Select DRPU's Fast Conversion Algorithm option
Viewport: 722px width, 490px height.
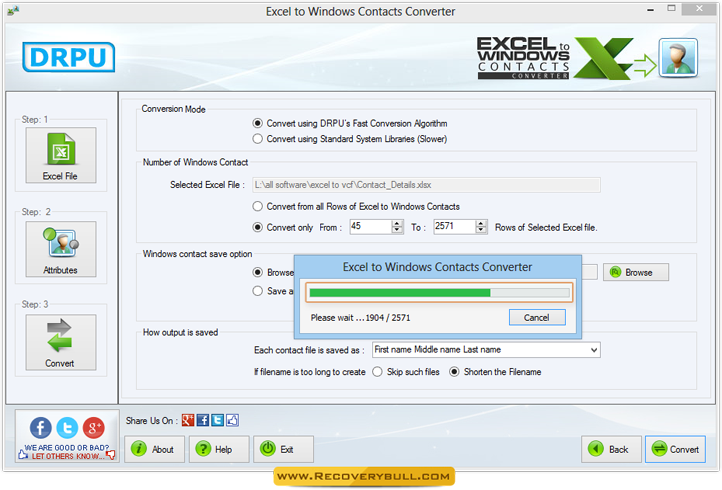(257, 123)
